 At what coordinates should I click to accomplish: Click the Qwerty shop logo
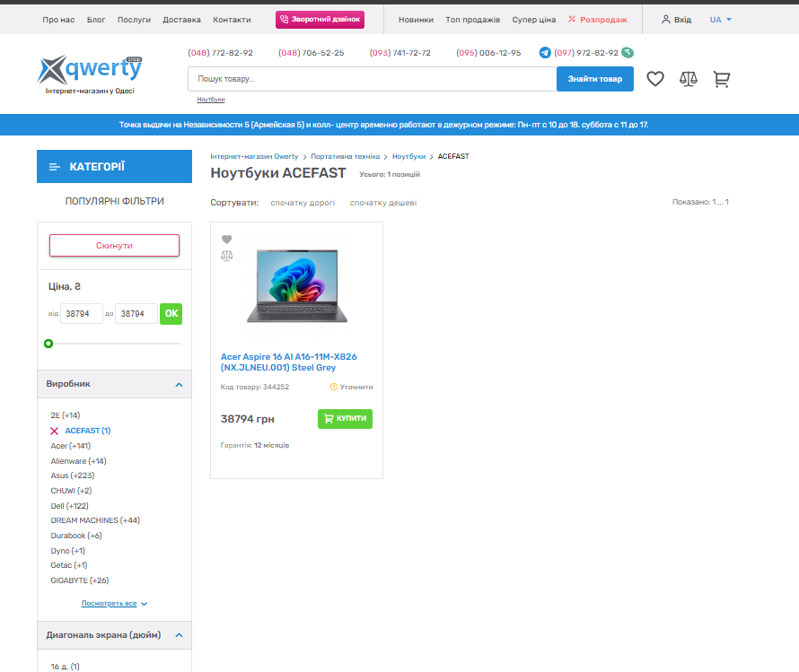pyautogui.click(x=90, y=72)
